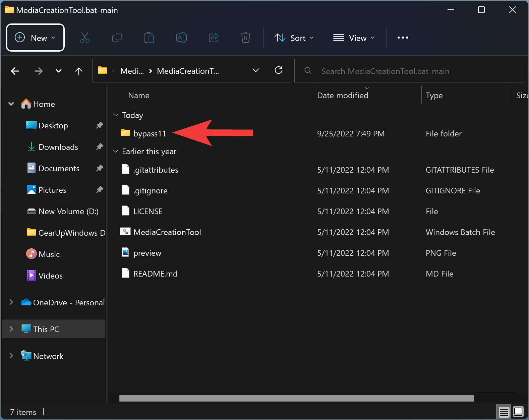This screenshot has width=529, height=420.
Task: Select Desktop in navigation pane
Action: [53, 126]
